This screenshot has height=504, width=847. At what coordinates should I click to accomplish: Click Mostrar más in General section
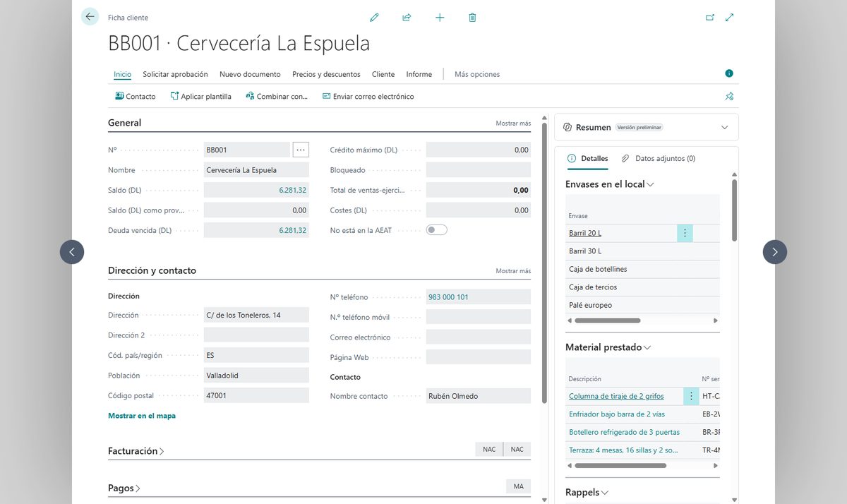[513, 124]
